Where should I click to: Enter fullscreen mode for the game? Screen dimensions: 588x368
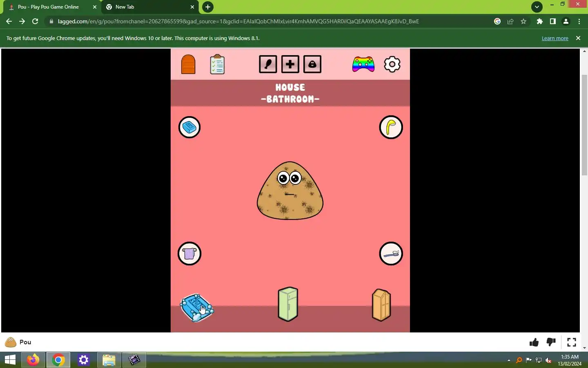pyautogui.click(x=572, y=342)
